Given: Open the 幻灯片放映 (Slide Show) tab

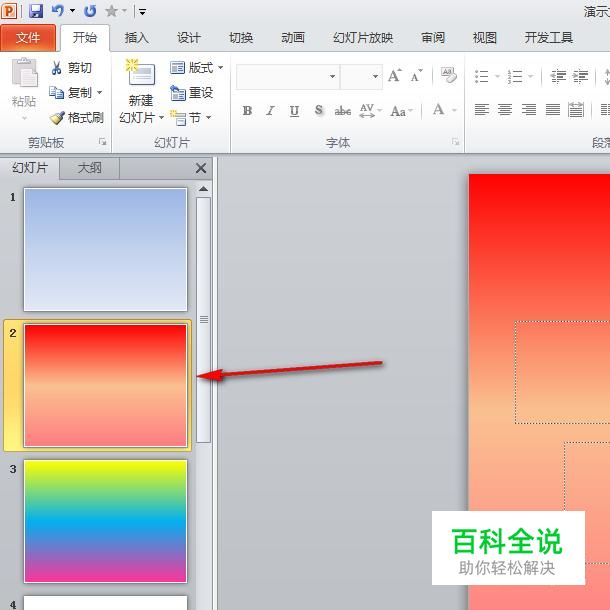Looking at the screenshot, I should tap(363, 38).
